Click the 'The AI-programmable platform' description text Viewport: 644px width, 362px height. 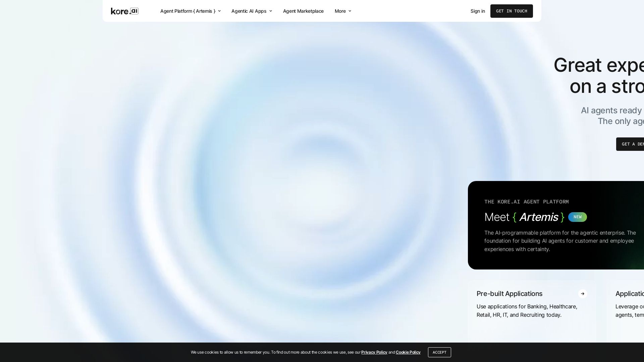(560, 241)
